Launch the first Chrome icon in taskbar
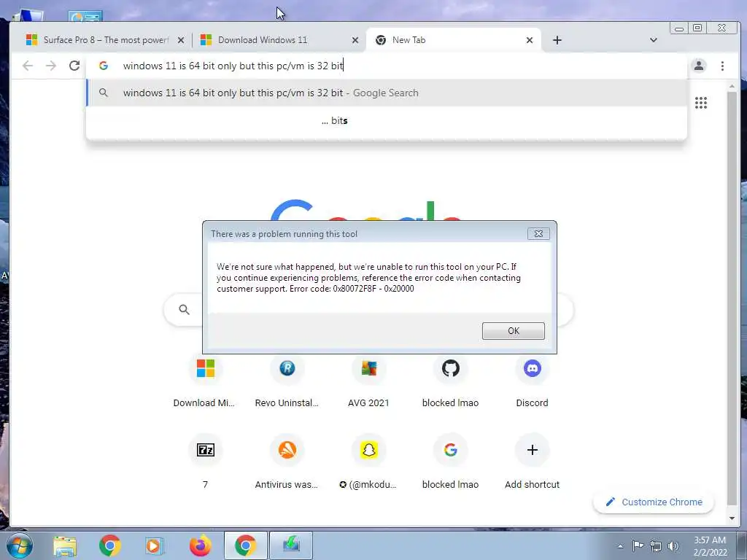 [x=109, y=545]
